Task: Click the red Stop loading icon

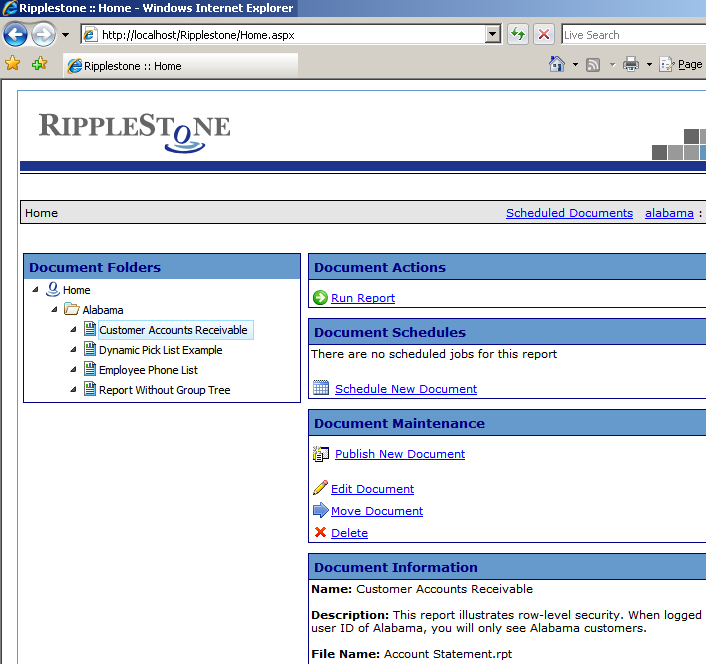Action: [x=544, y=34]
